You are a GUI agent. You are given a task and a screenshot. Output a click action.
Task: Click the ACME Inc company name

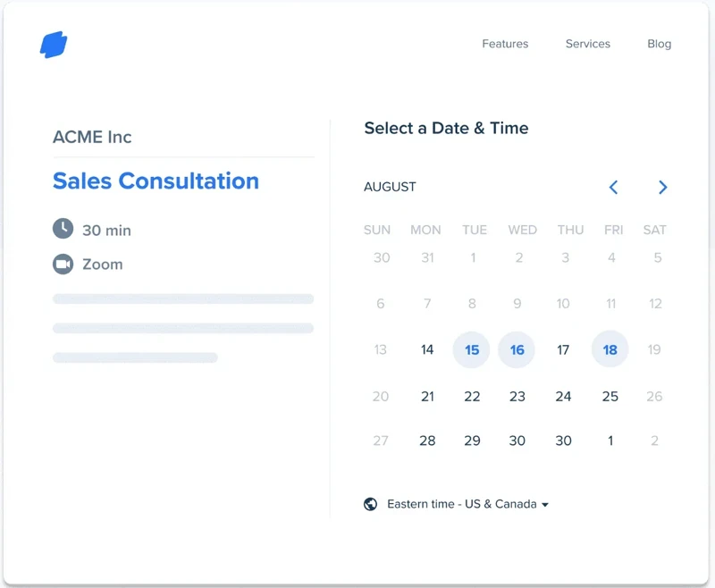click(92, 137)
